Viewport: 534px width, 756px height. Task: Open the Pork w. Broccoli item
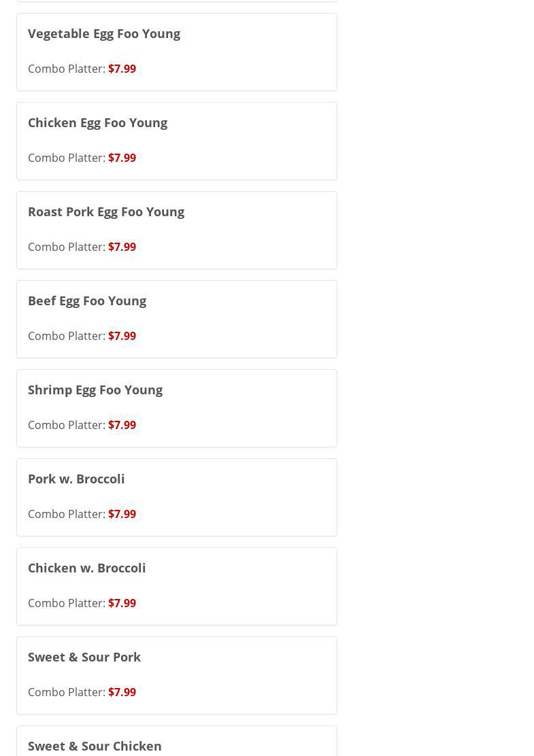click(76, 479)
